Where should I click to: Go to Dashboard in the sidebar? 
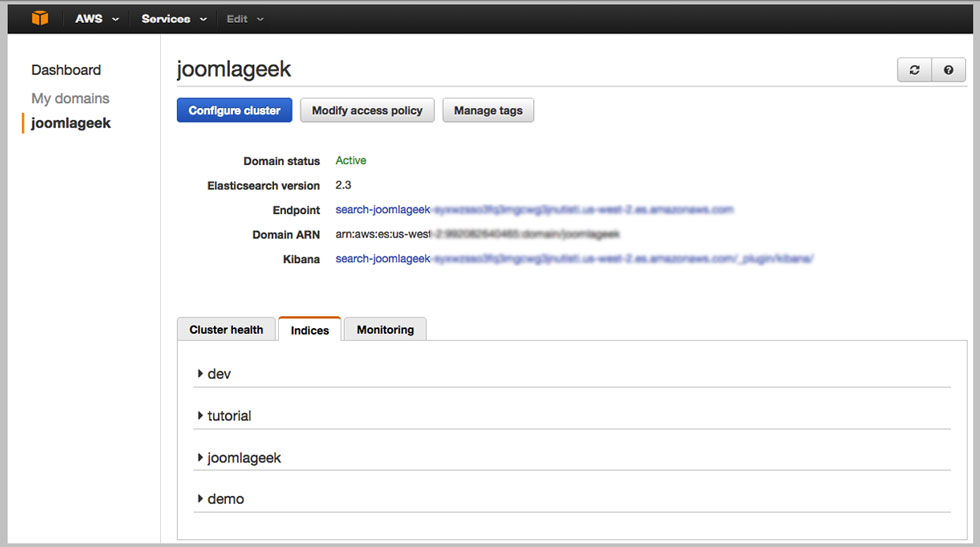point(66,70)
